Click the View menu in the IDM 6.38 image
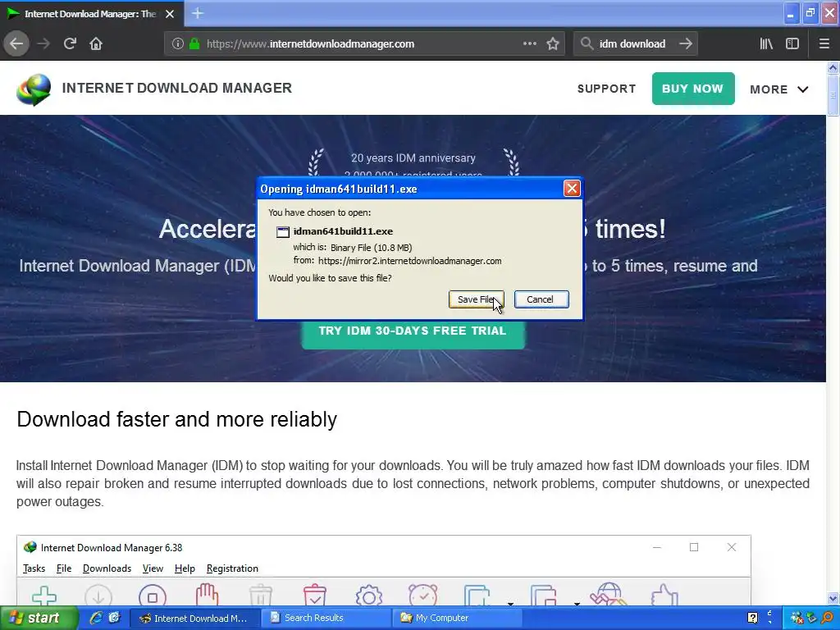 point(153,568)
